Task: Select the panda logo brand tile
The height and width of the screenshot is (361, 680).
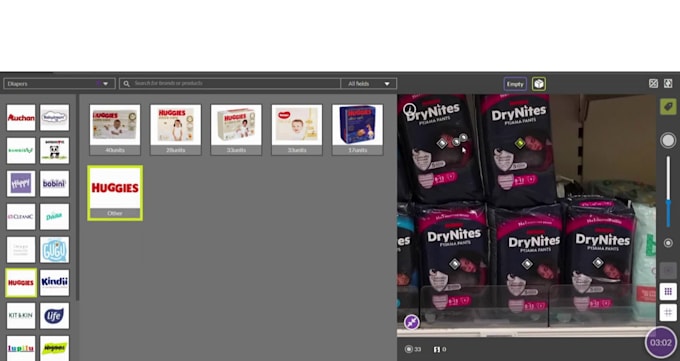Action: point(54,151)
